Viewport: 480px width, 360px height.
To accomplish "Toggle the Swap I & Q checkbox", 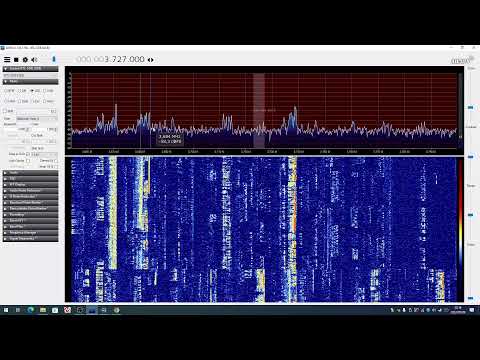I will [x=56, y=166].
